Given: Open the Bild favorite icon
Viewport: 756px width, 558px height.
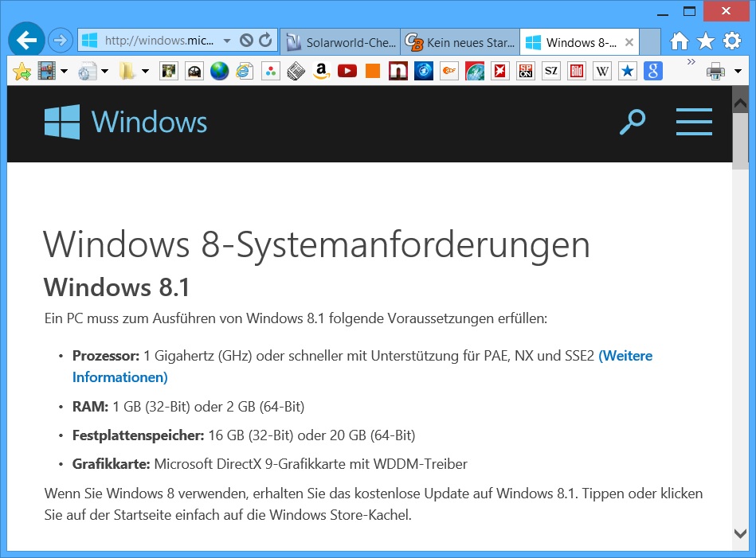Looking at the screenshot, I should tap(577, 72).
